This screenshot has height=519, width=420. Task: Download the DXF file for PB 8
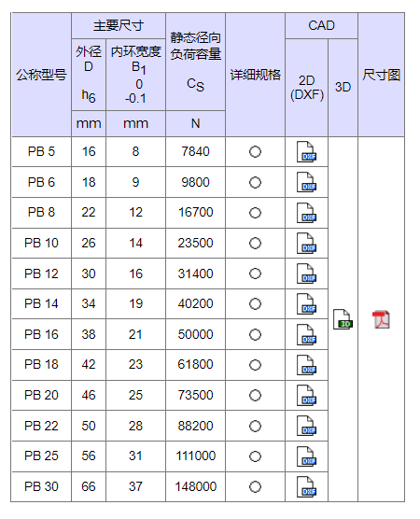pos(306,213)
